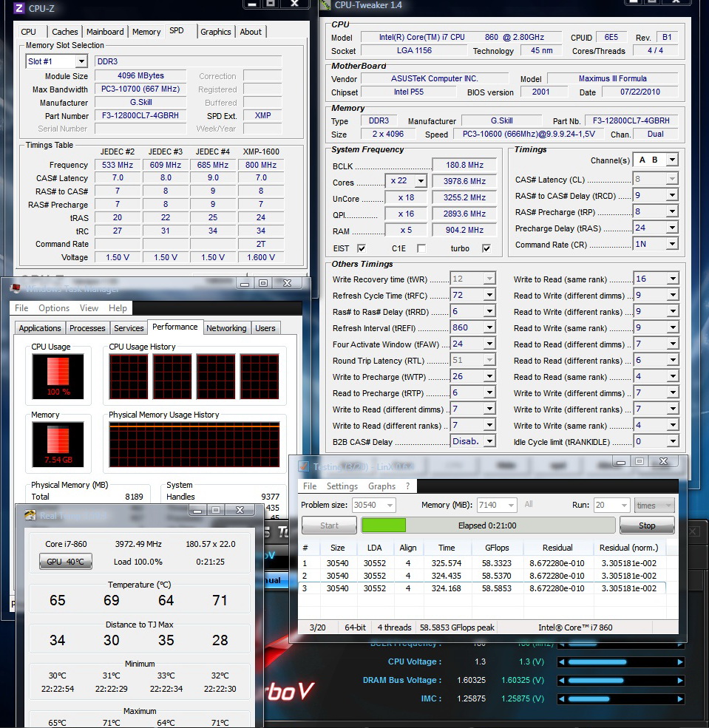Open the Channel(s) A B dropdown
Screen dimensions: 709x728
click(x=672, y=160)
